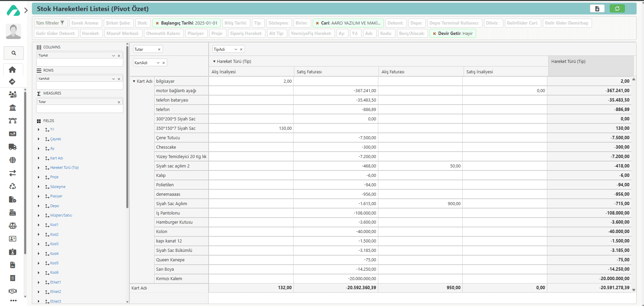The width and height of the screenshot is (644, 306).
Task: Collapse the Hareket Türü (Tip) column group
Action: tap(214, 62)
